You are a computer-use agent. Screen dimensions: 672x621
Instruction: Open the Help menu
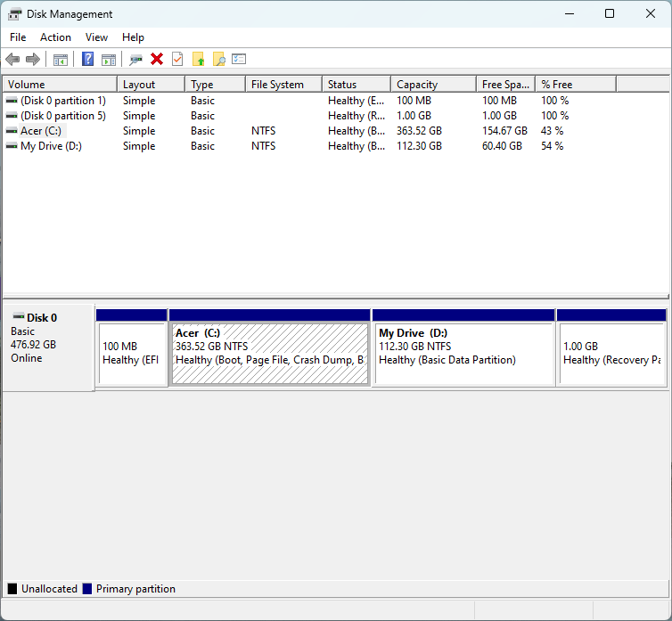click(133, 37)
